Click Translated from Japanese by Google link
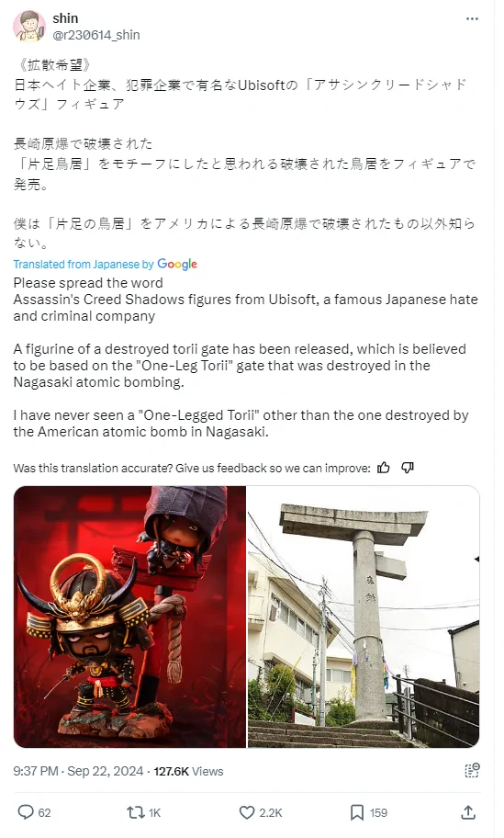The height and width of the screenshot is (838, 504). click(106, 264)
